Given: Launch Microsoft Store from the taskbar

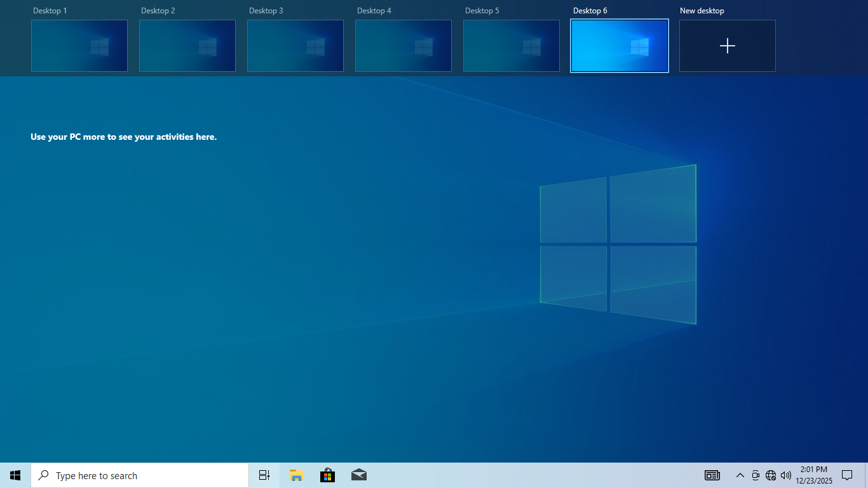Looking at the screenshot, I should point(327,475).
